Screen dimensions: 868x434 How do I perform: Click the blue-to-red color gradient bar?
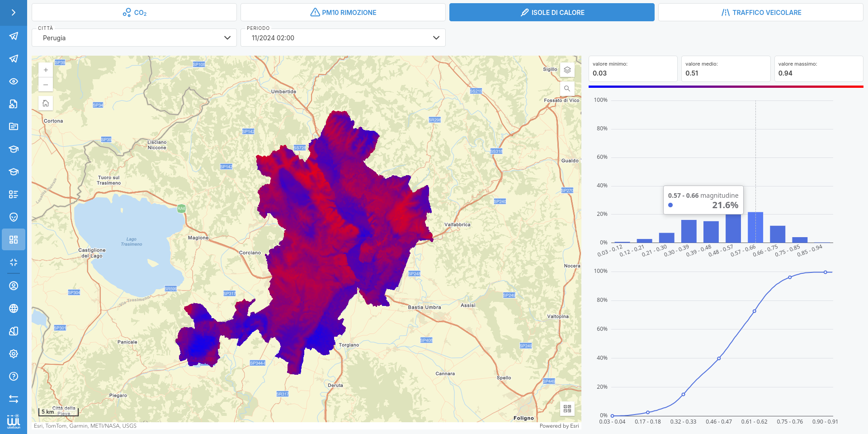726,86
